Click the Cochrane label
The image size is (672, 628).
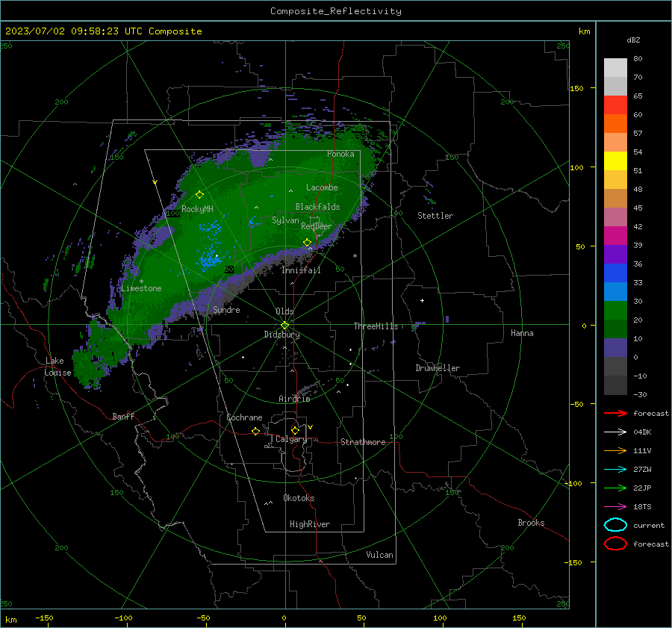click(x=244, y=417)
